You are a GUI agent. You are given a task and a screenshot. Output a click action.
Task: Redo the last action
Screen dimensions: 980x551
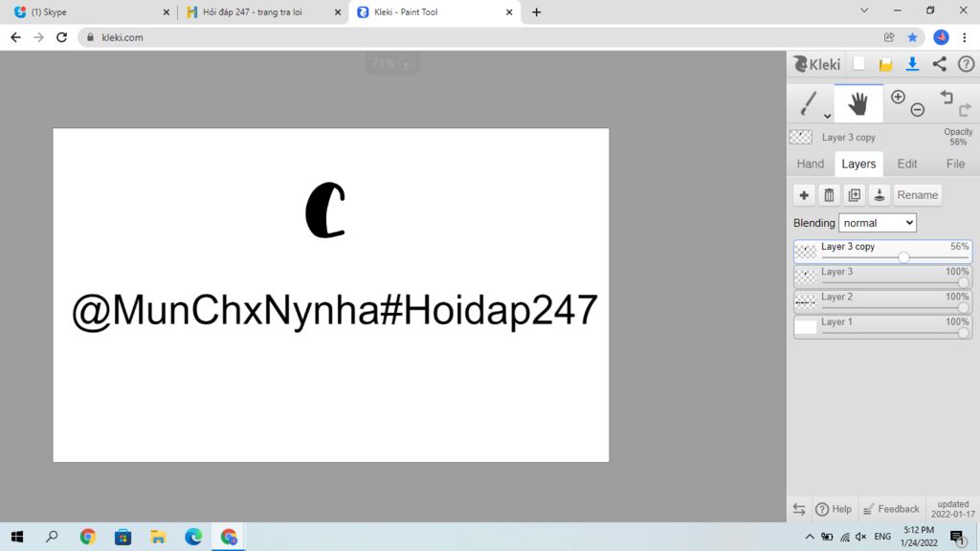click(965, 110)
